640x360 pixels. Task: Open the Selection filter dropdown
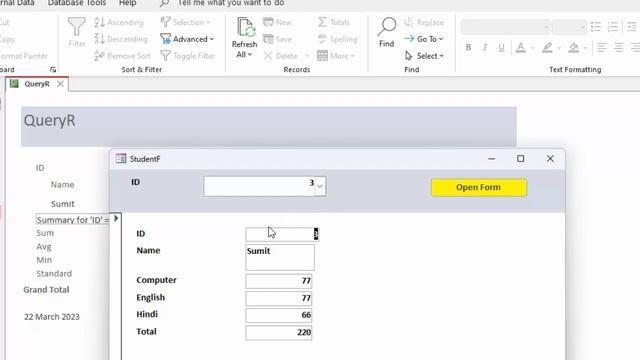click(x=186, y=22)
